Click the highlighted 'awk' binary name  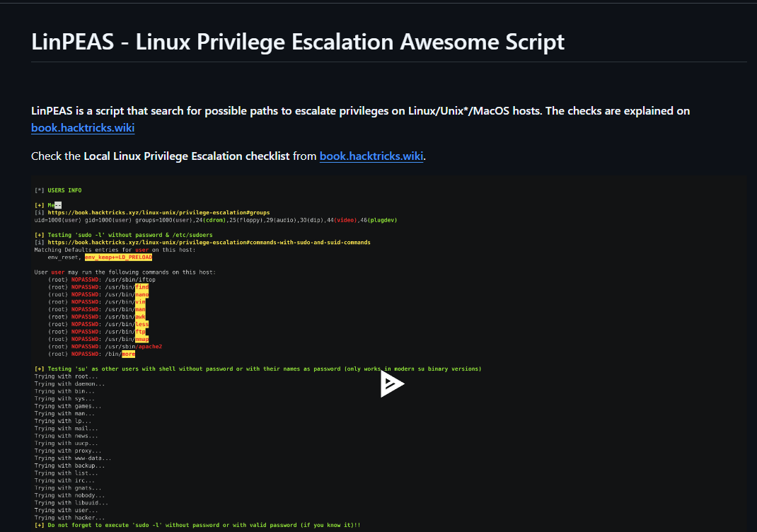point(140,317)
